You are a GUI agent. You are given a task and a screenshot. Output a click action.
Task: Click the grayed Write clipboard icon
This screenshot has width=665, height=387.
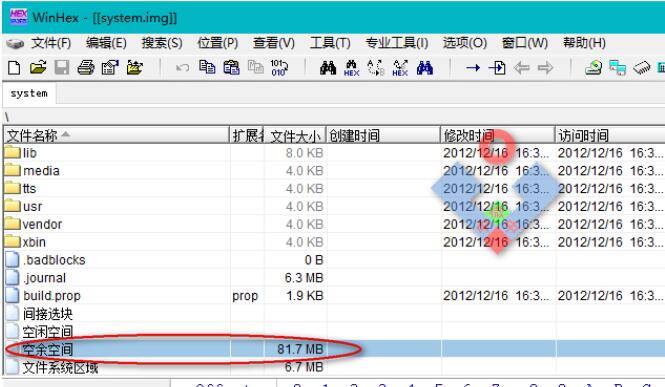click(256, 67)
